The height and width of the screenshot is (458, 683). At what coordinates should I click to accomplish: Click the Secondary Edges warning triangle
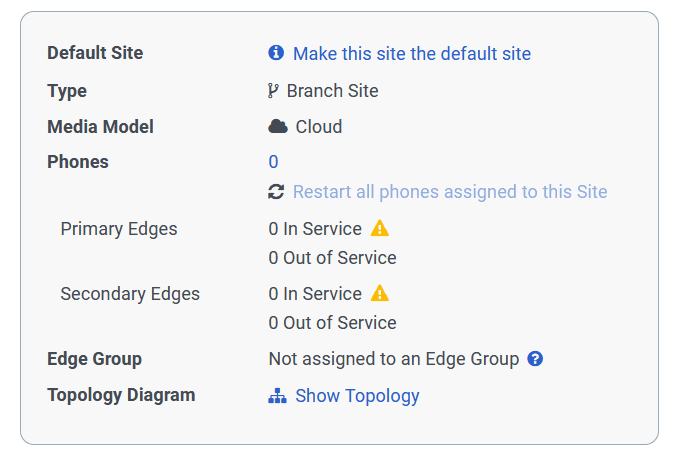[x=380, y=293]
